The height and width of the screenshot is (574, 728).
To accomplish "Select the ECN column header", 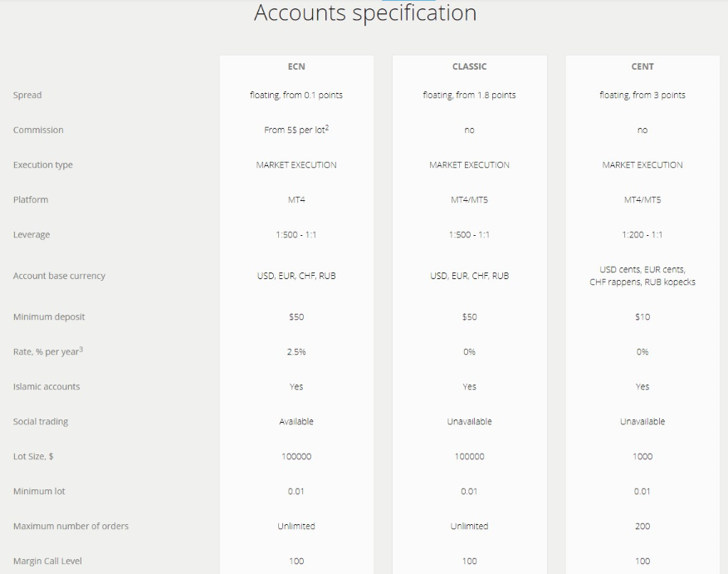I will 296,66.
